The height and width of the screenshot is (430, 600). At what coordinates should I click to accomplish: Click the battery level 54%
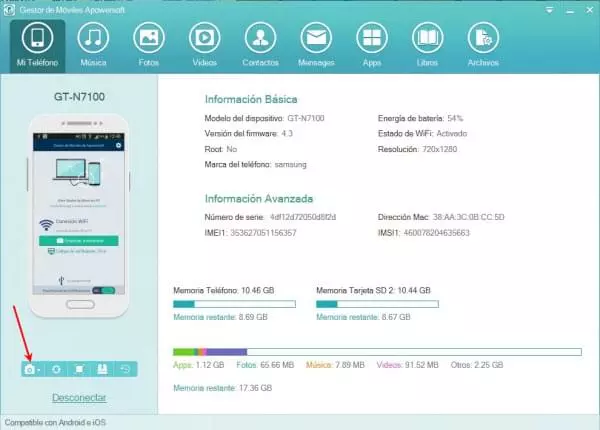(455, 118)
